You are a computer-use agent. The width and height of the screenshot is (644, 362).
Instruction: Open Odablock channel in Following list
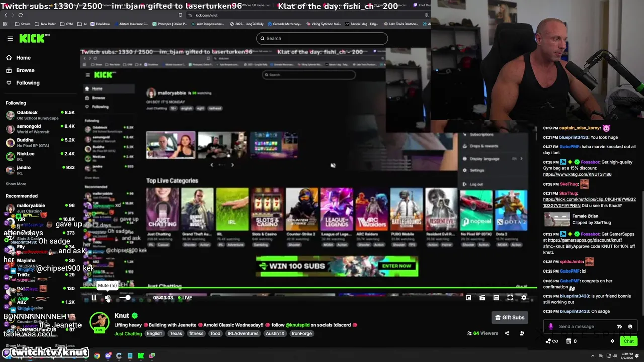(40, 115)
